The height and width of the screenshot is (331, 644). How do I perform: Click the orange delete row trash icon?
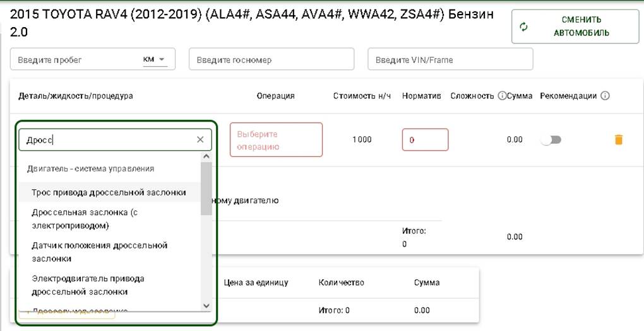(x=619, y=139)
